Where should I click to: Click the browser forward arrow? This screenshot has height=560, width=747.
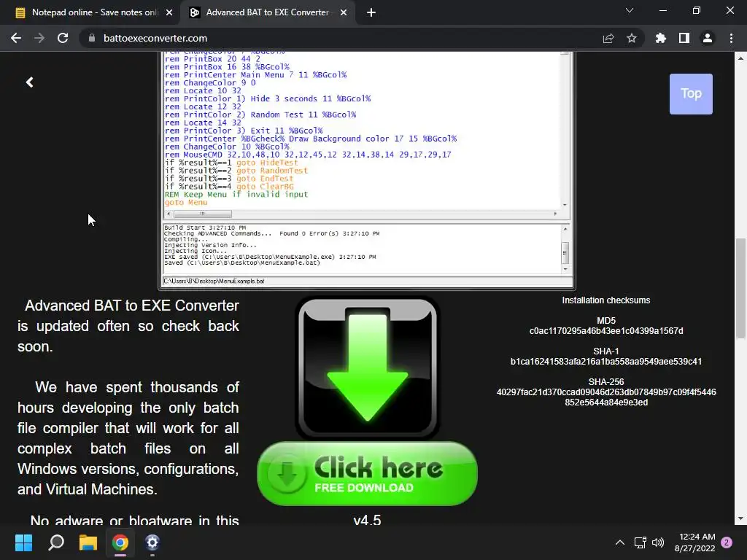click(x=39, y=38)
